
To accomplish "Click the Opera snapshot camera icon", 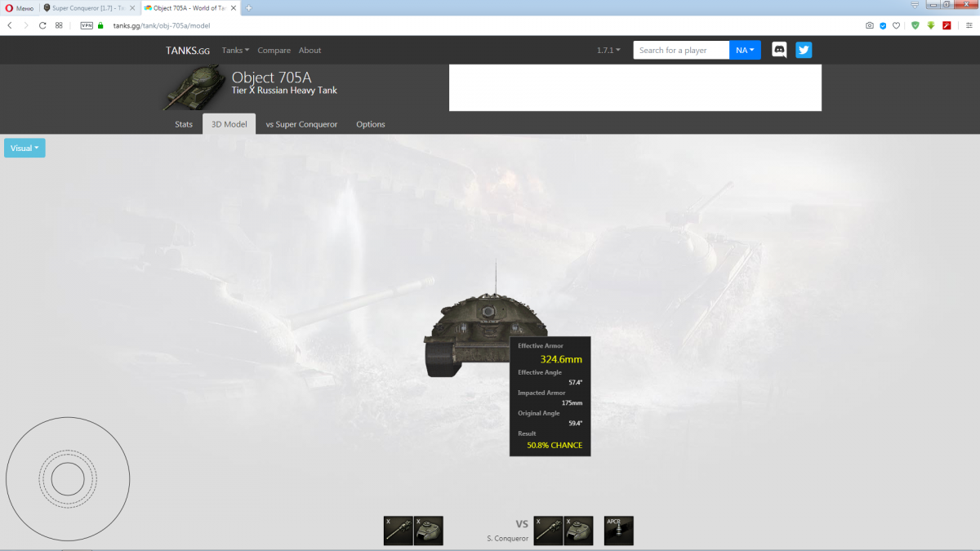I will pos(870,25).
